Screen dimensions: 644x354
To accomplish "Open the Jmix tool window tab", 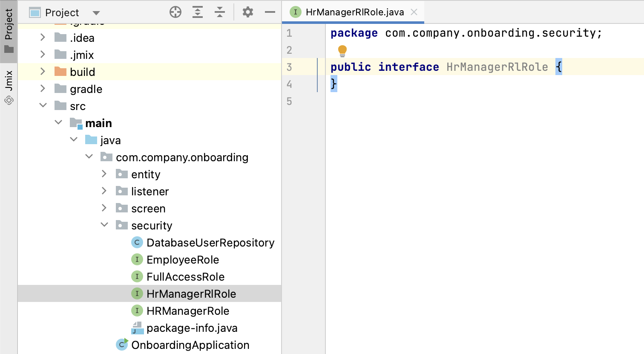I will tap(9, 87).
